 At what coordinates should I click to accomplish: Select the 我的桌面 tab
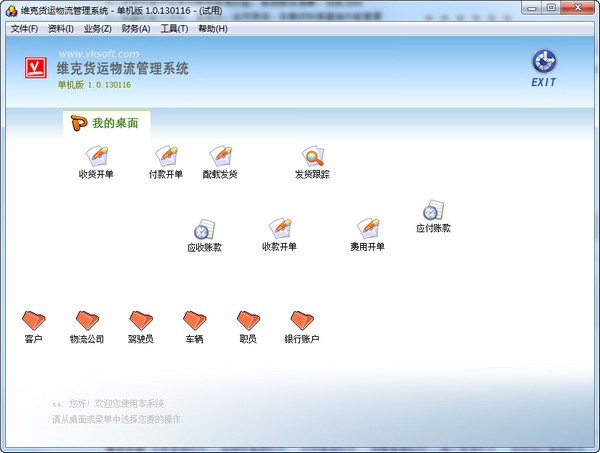106,124
